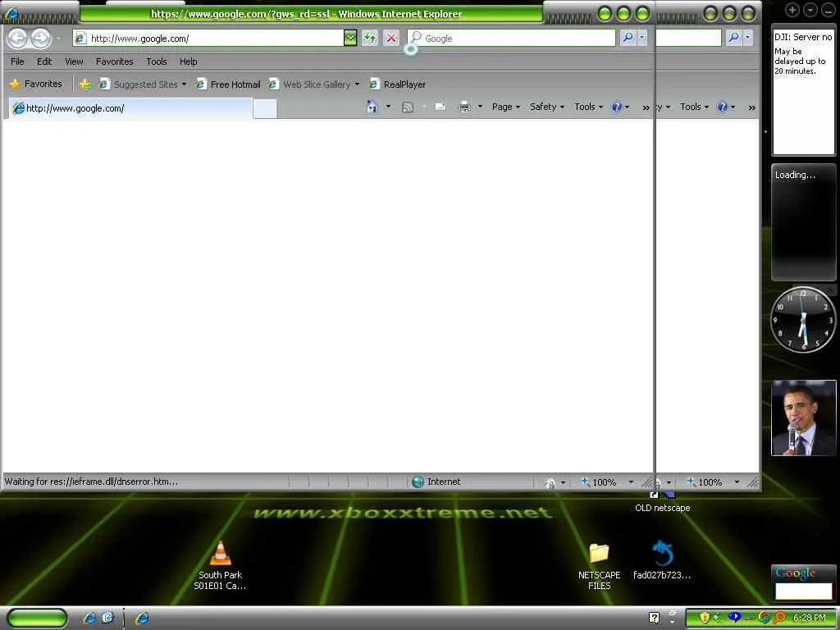840x630 pixels.
Task: Click the magnifier Search button in the front window
Action: coord(628,38)
